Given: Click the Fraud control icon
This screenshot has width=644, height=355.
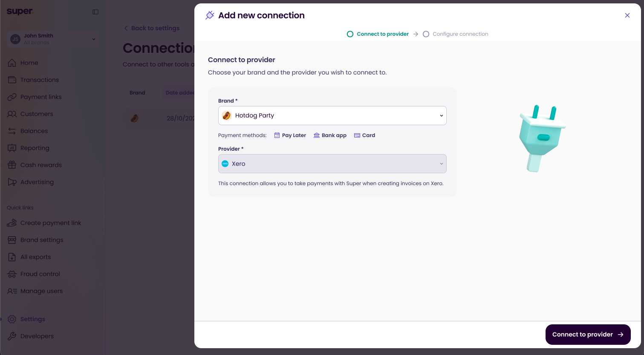Looking at the screenshot, I should click(x=12, y=274).
